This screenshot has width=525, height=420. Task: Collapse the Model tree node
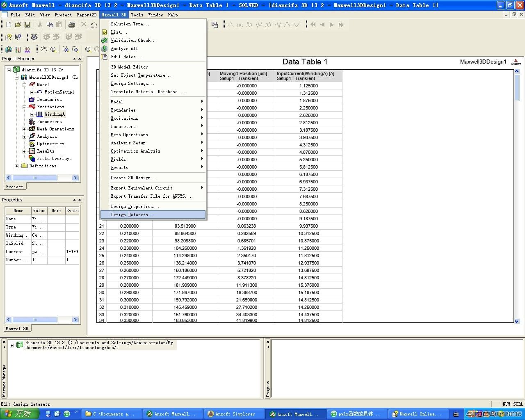24,84
